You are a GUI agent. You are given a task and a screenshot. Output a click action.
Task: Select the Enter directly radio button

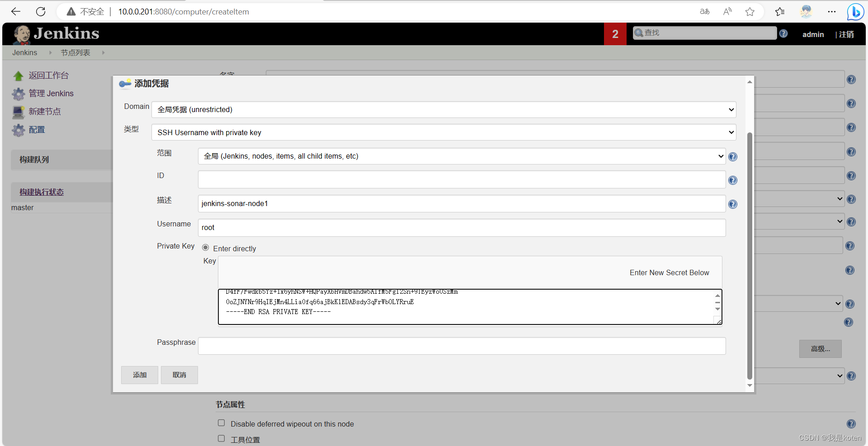[206, 248]
